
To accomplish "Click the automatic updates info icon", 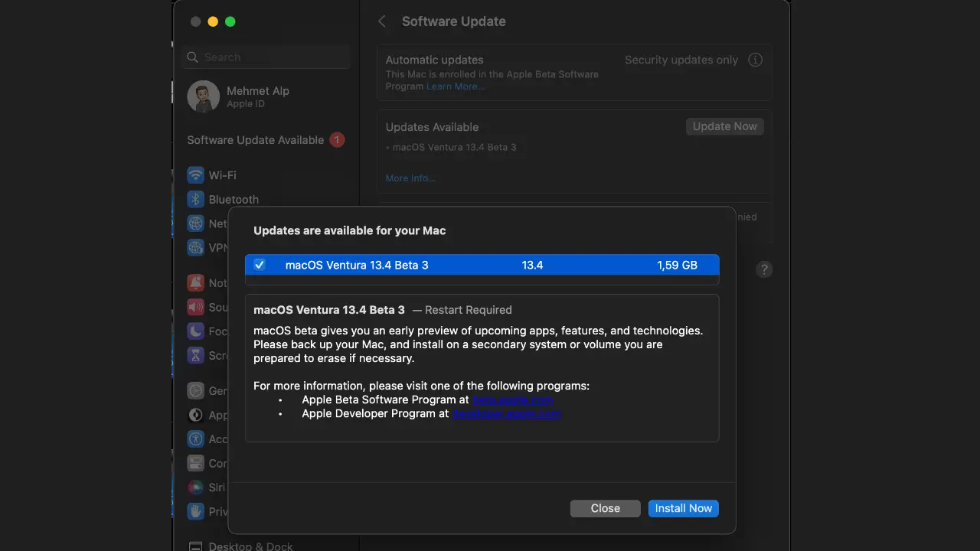I will coord(755,60).
